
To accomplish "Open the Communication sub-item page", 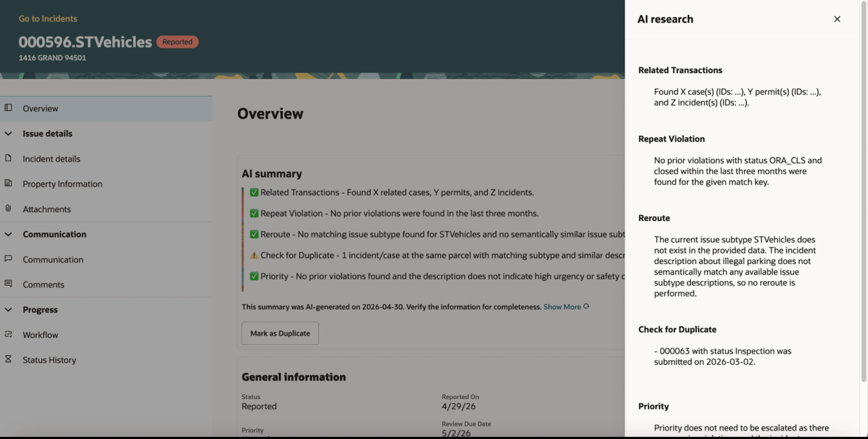I will [x=106, y=259].
